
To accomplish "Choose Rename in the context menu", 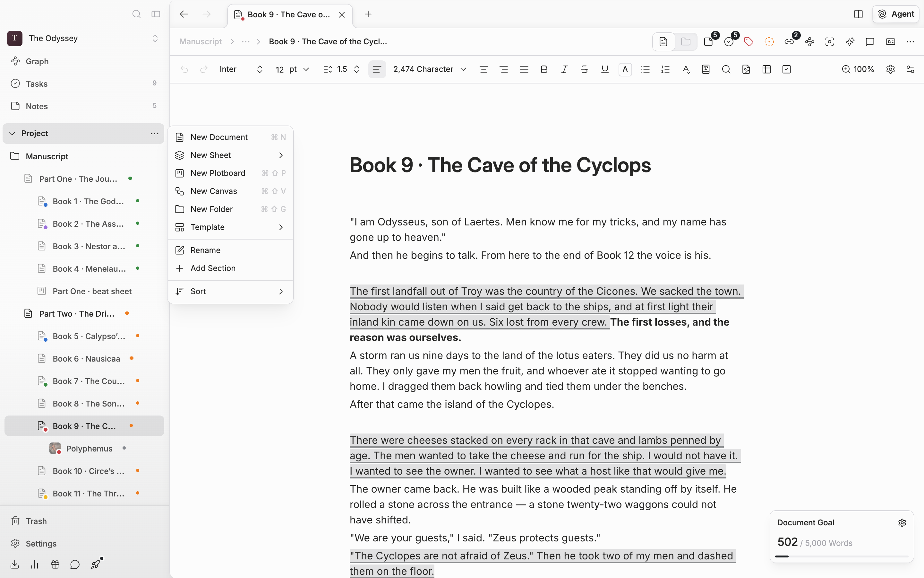I will click(230, 250).
